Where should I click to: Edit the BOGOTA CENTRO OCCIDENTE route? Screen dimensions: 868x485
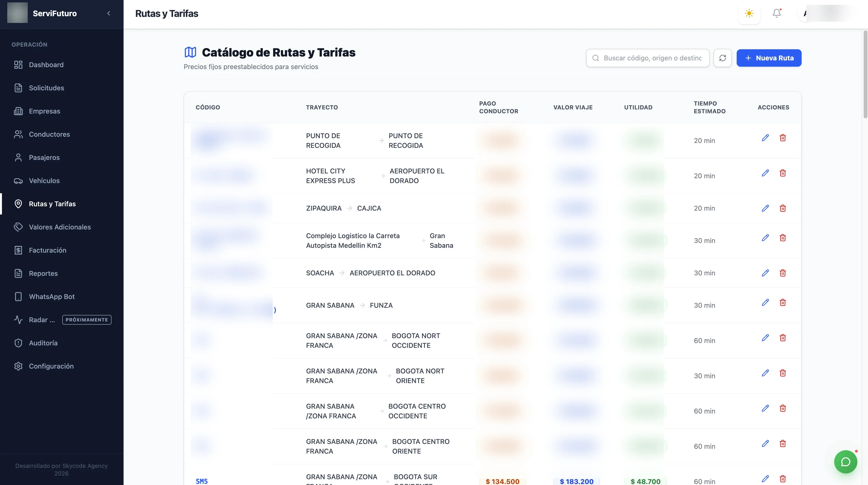pyautogui.click(x=765, y=408)
